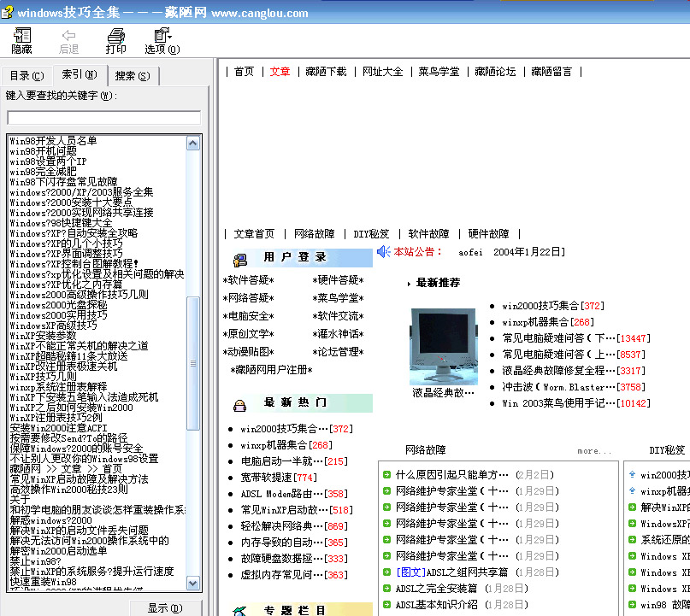690x616 pixels.
Task: Open the LCD monitor thumbnail image
Action: 442,346
